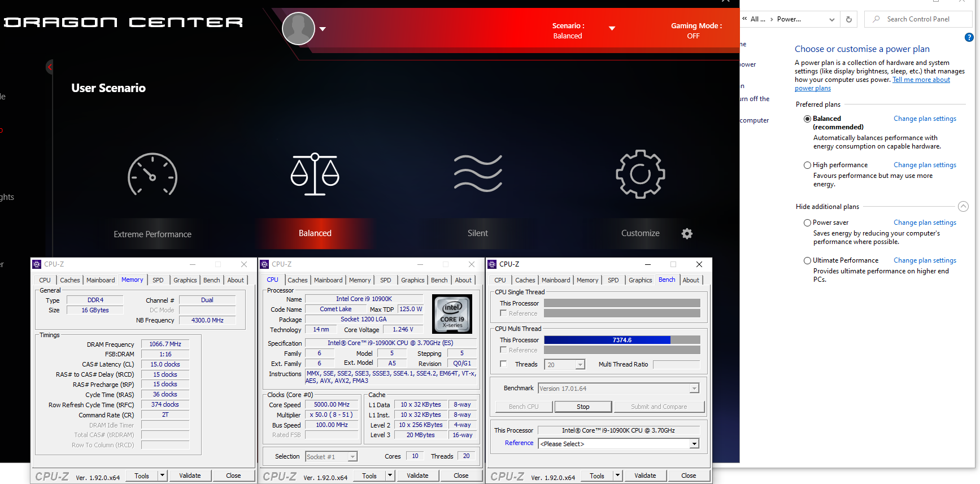The width and height of the screenshot is (980, 484).
Task: Select the Ultimate Performance plan
Action: [807, 260]
